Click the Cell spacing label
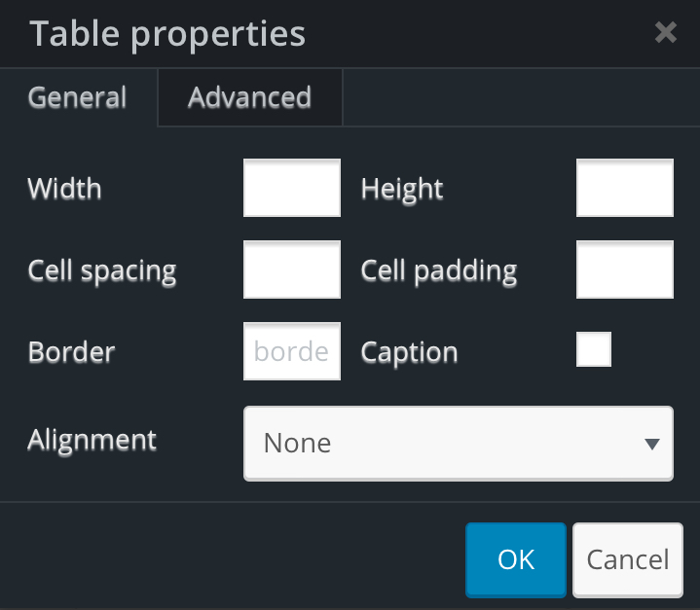Viewport: 700px width, 610px height. point(102,270)
